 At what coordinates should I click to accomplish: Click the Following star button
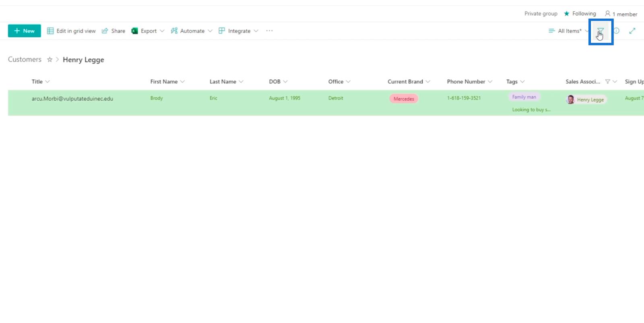[580, 14]
